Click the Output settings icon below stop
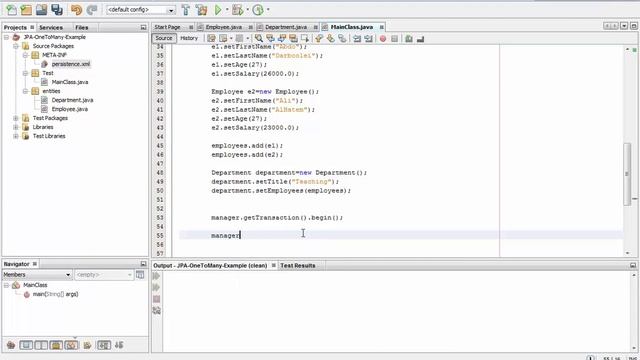 157,311
